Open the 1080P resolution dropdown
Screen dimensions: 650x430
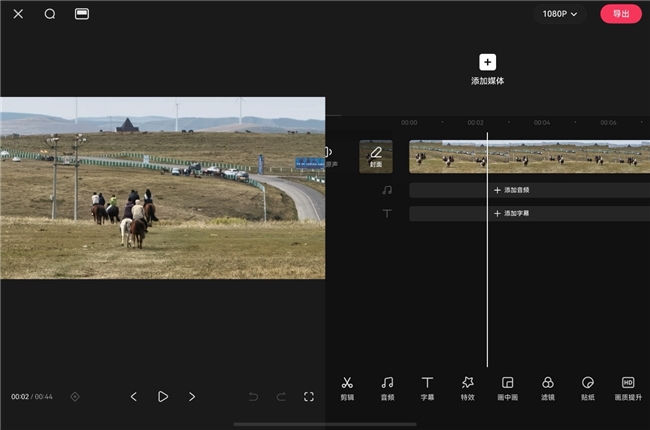click(560, 14)
